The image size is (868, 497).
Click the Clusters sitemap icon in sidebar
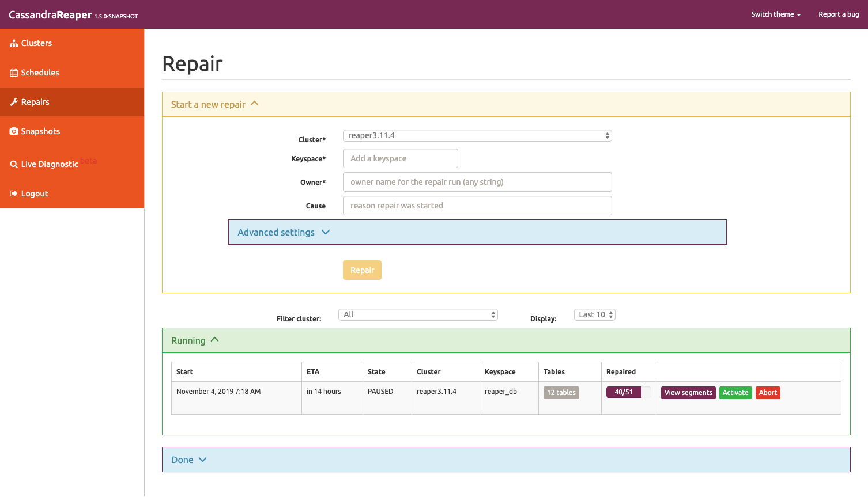14,43
